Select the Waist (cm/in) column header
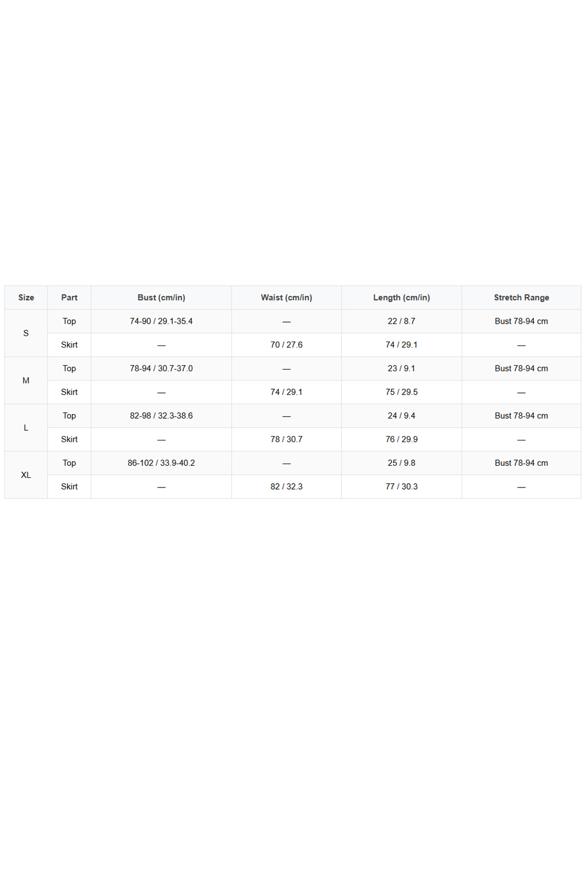The height and width of the screenshot is (882, 588). point(286,298)
